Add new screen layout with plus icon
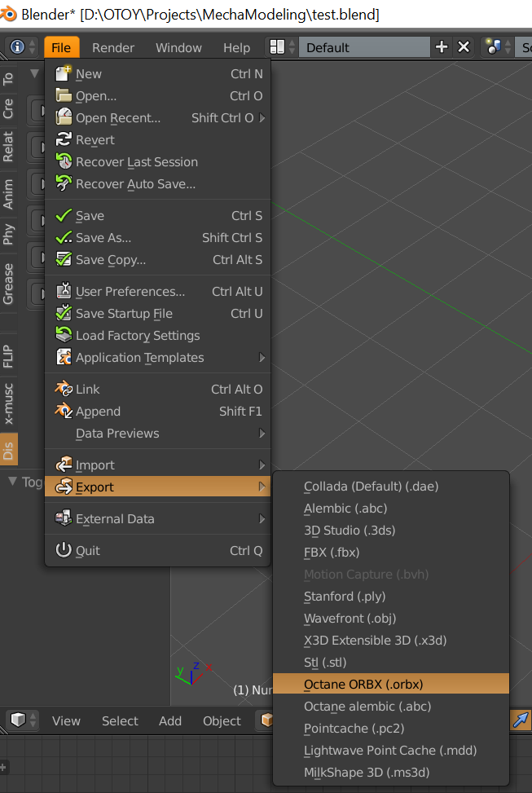This screenshot has height=793, width=532. [442, 47]
